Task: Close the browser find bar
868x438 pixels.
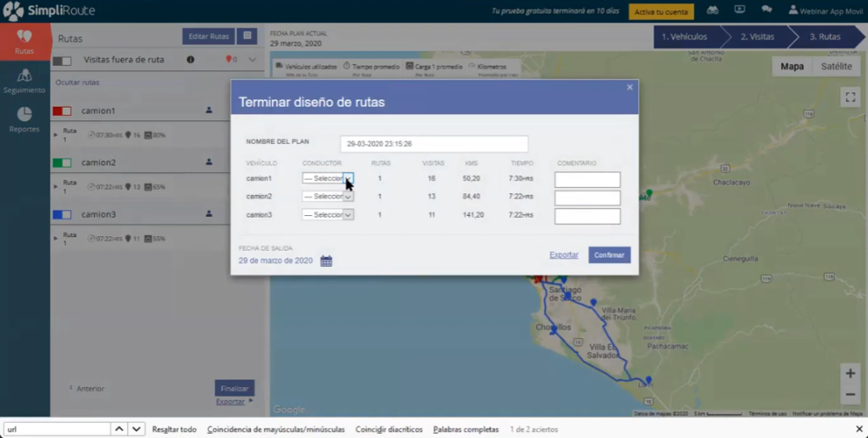Action: coord(860,430)
